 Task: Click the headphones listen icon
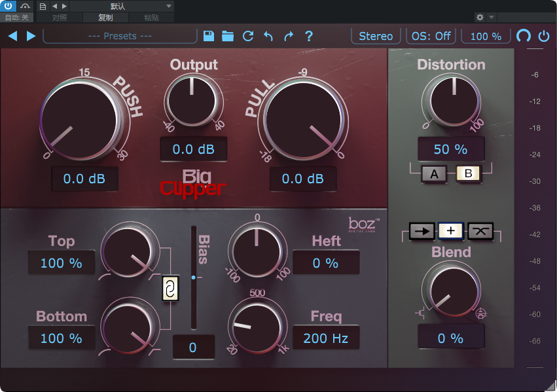tap(524, 36)
